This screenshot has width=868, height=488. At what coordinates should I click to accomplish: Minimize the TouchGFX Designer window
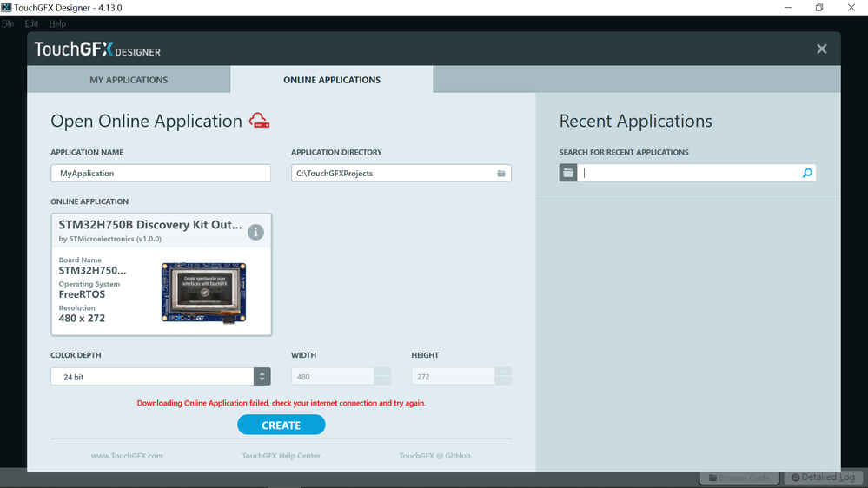[788, 7]
